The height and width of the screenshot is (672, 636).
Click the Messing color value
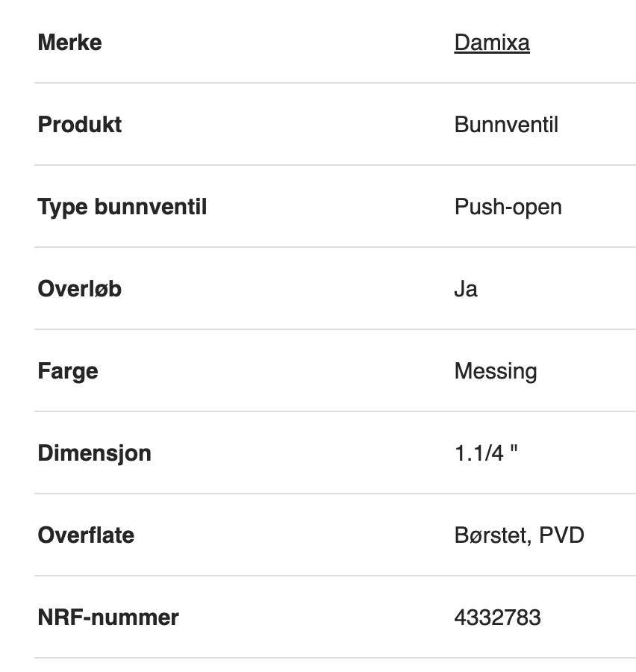click(x=495, y=371)
